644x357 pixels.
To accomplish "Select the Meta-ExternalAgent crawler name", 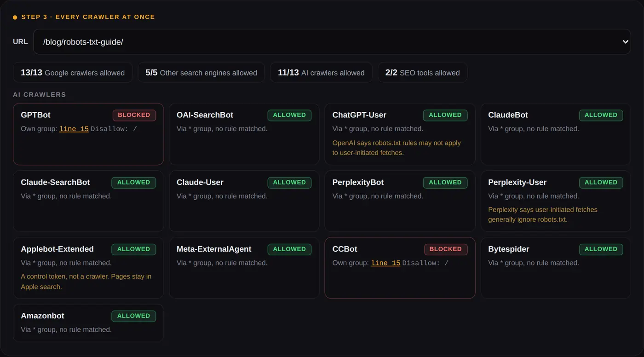I will tap(214, 249).
